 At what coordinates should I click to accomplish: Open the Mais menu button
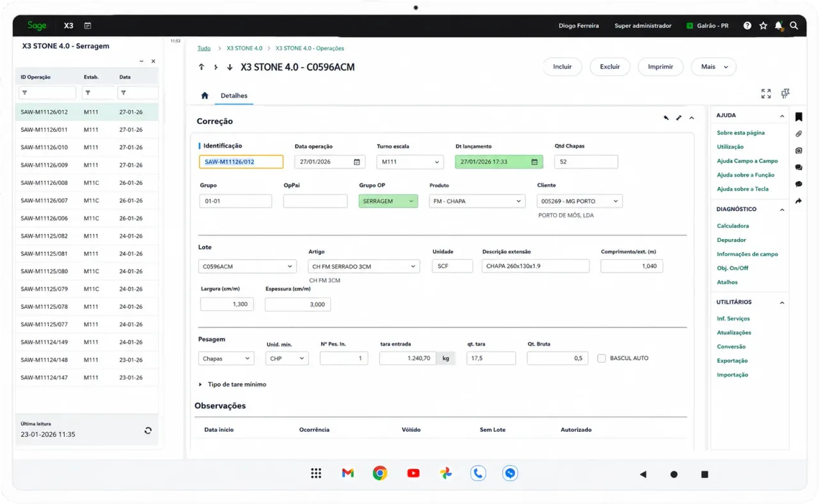click(x=714, y=67)
